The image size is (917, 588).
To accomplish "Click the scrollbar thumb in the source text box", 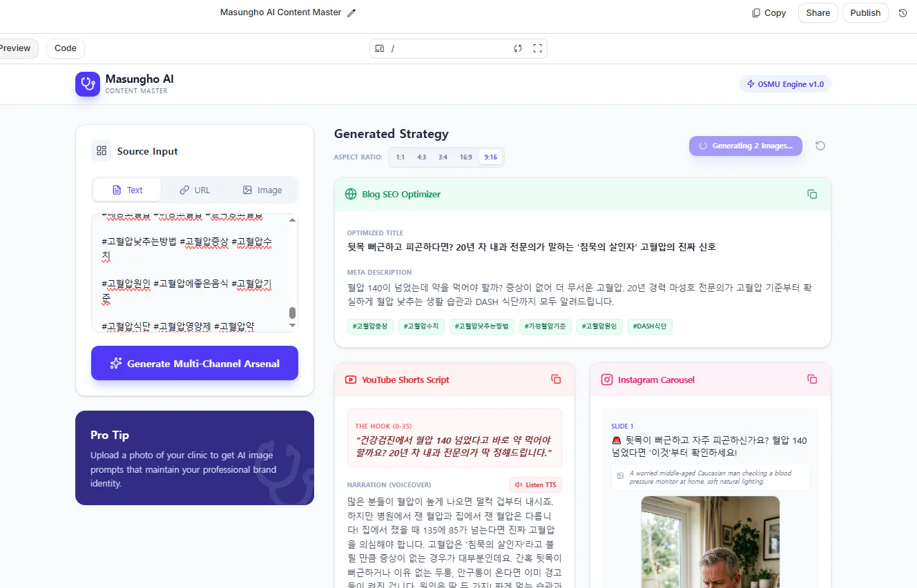I will 293,313.
